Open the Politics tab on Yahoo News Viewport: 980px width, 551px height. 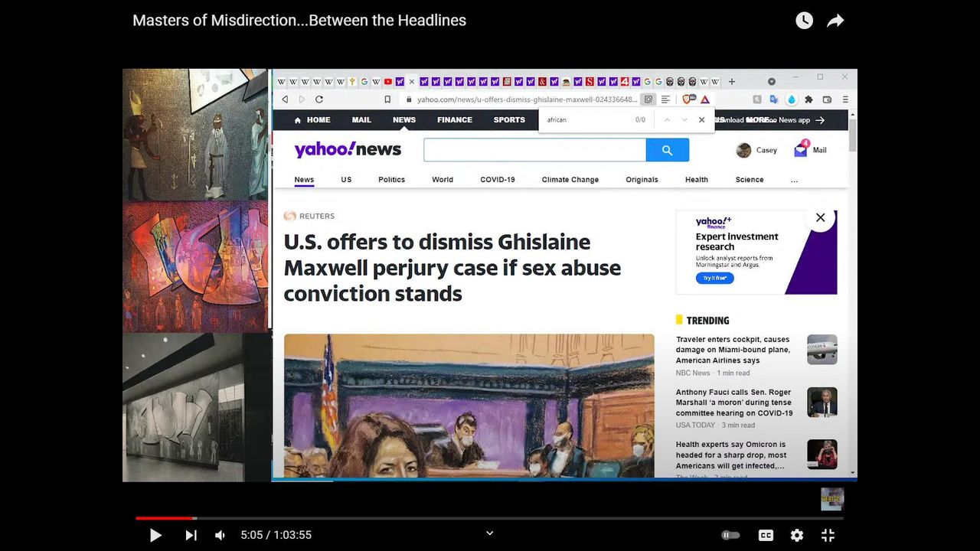(391, 180)
